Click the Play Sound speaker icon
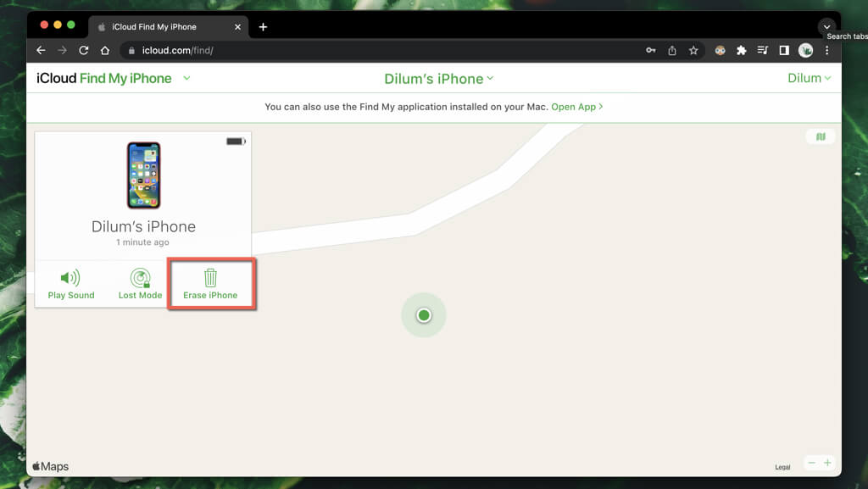The width and height of the screenshot is (868, 489). point(71,278)
